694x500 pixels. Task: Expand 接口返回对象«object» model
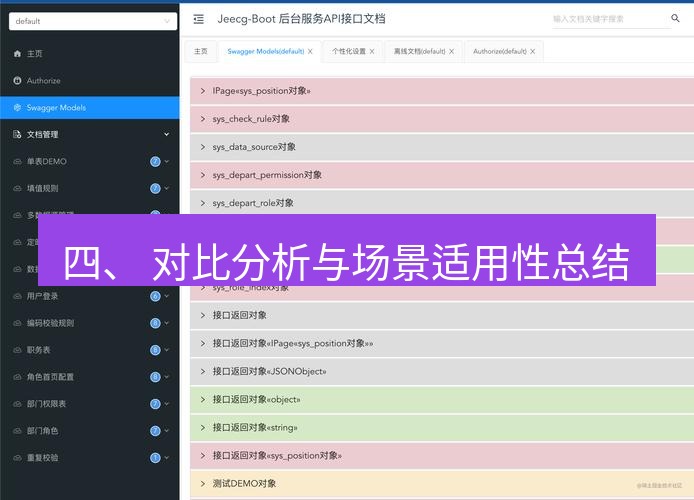click(x=442, y=400)
